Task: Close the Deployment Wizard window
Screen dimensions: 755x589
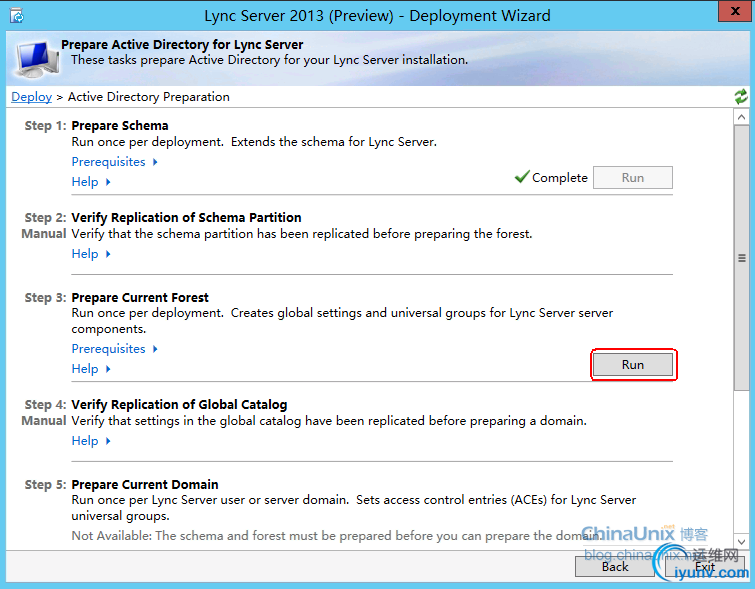Action: point(735,11)
